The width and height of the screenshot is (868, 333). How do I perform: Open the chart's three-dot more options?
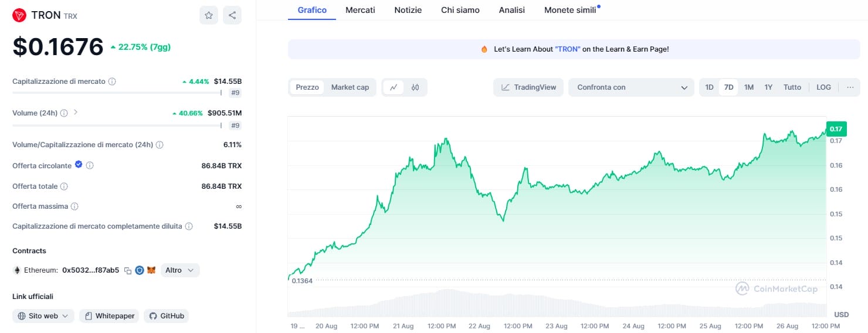[850, 87]
